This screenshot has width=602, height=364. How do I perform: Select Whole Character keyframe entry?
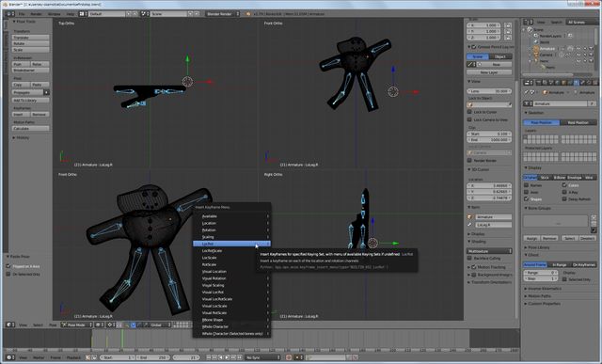(x=231, y=326)
